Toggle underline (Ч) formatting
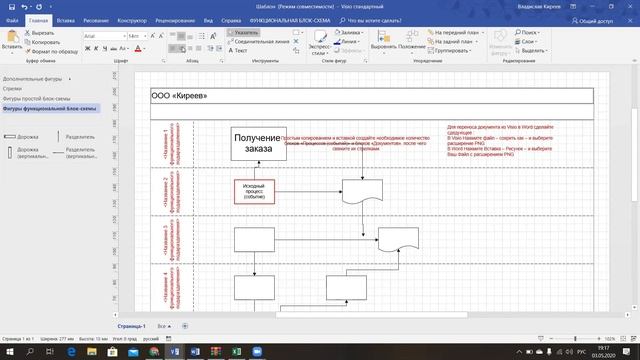640x360 pixels. point(104,49)
